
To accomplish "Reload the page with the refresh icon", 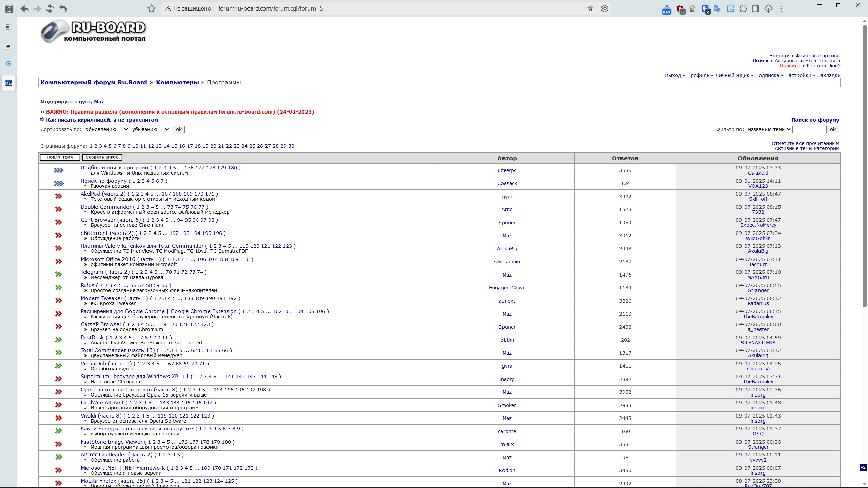I will click(x=50, y=9).
